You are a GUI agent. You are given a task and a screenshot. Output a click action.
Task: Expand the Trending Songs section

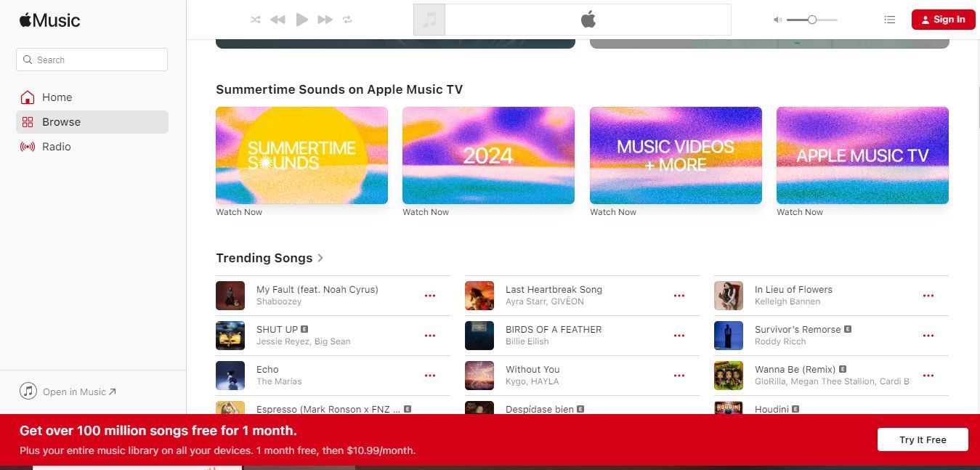pos(320,258)
